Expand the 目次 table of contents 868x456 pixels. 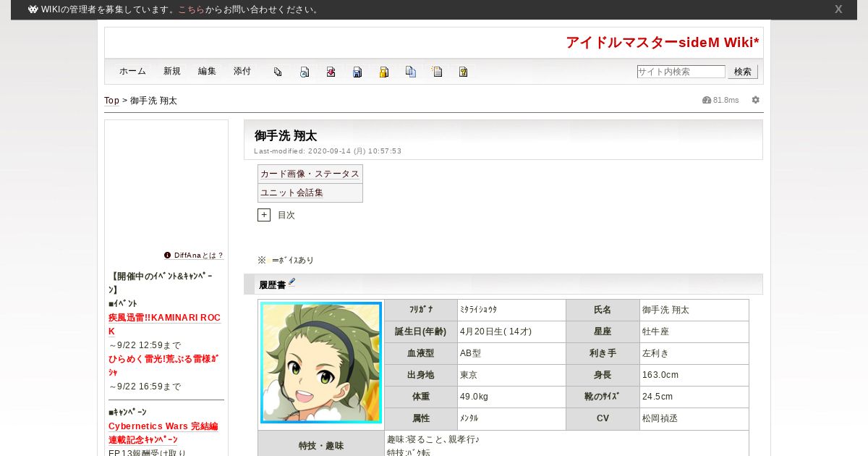point(264,215)
